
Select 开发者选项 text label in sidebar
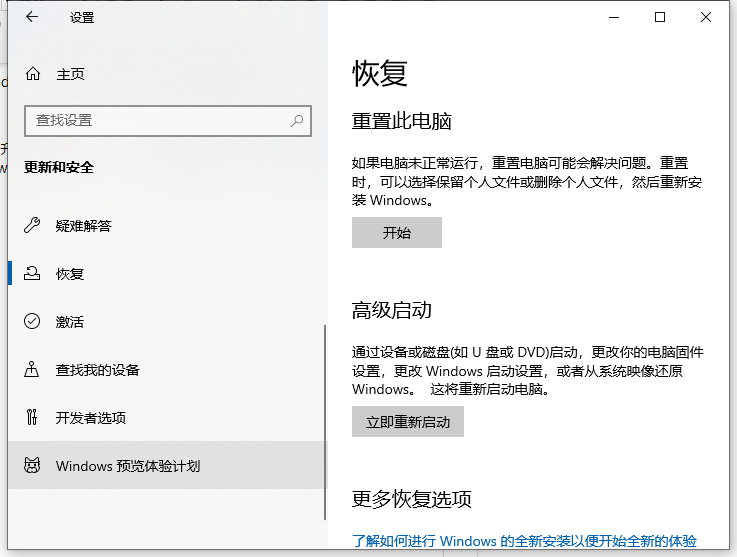click(x=91, y=417)
